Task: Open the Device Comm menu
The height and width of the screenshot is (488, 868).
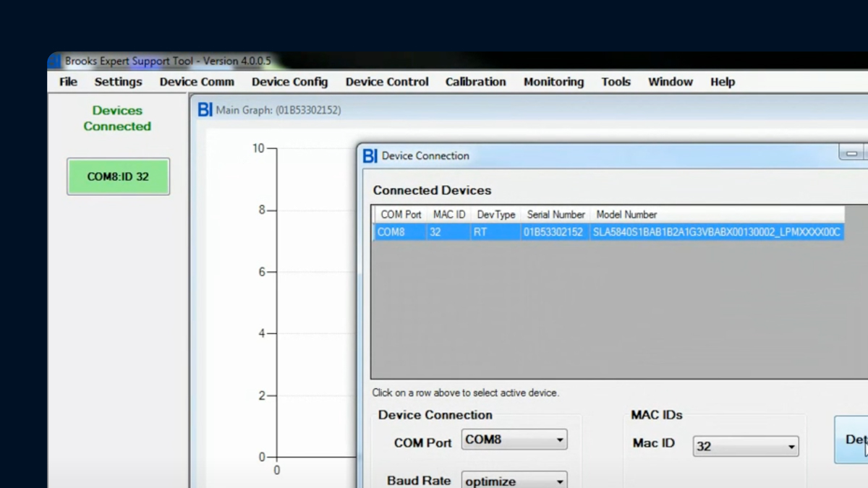Action: [x=197, y=82]
